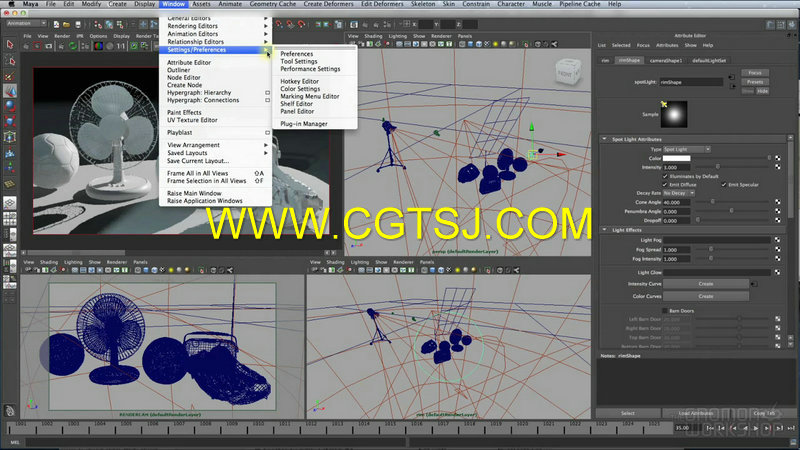Screen dimensions: 800x450
Task: Click Create button for Intensity Curve
Action: (706, 284)
